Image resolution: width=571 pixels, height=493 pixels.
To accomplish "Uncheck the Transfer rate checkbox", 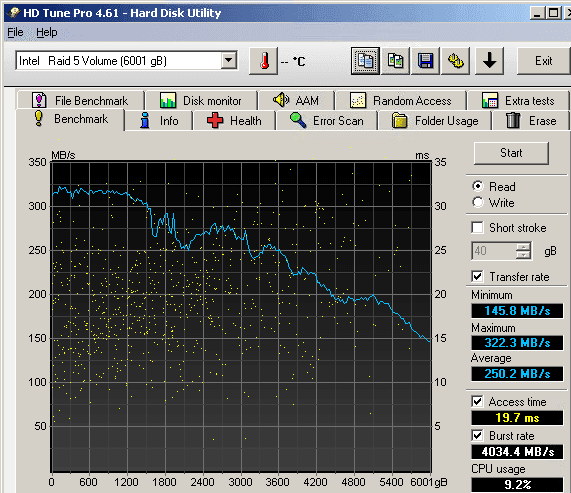I will pos(477,277).
